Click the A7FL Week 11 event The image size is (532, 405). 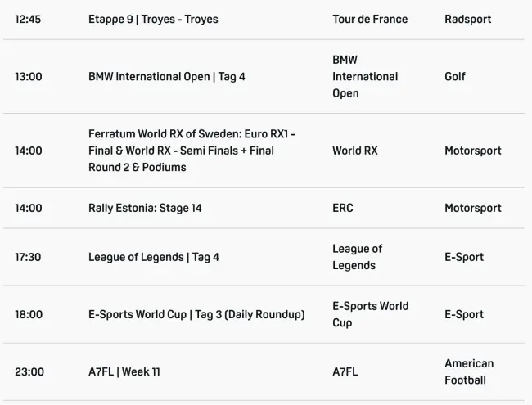pos(124,371)
